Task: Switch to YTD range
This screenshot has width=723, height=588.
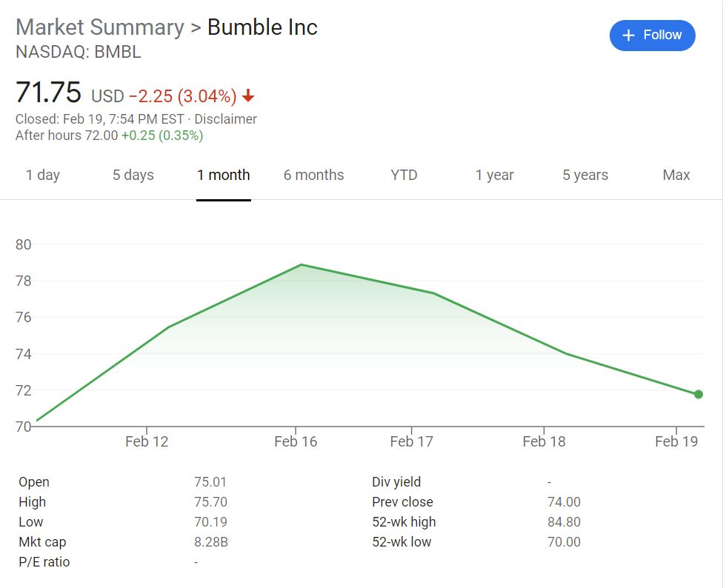Action: 404,176
